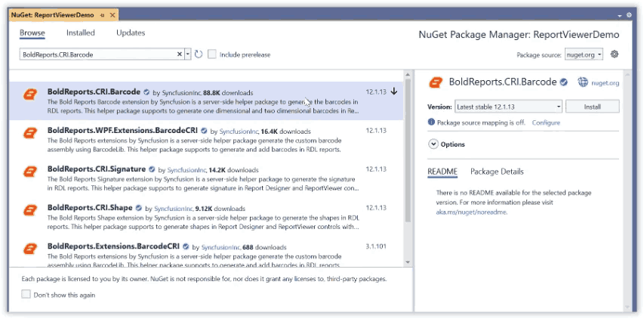This screenshot has width=644, height=319.
Task: Click verified badge beside BoldReports.WPF.Extensions.BarcodeCRI
Action: (x=204, y=131)
